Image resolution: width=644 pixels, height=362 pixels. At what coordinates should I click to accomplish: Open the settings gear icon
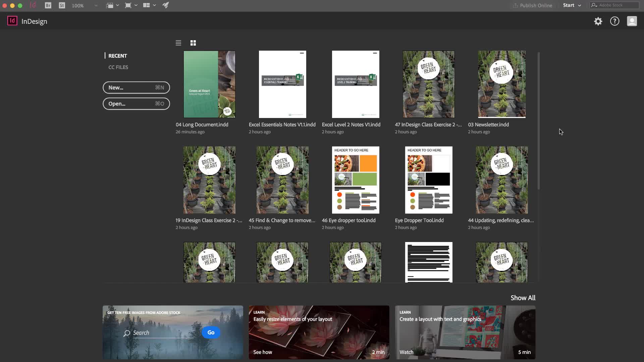pos(598,21)
